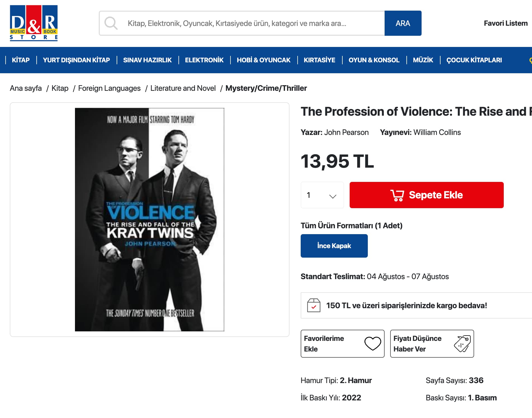
Task: Click the price tag alert icon
Action: tap(462, 343)
